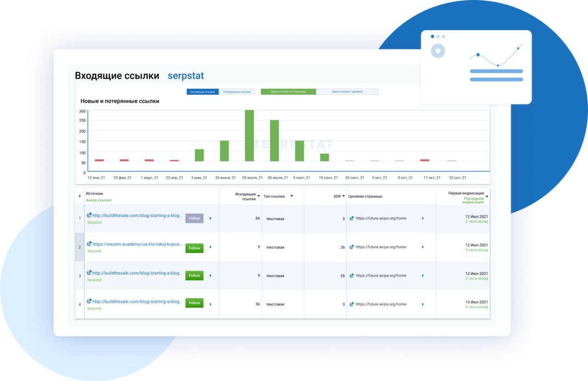
Task: Click the serpstat domain name in the page title
Action: tap(186, 76)
